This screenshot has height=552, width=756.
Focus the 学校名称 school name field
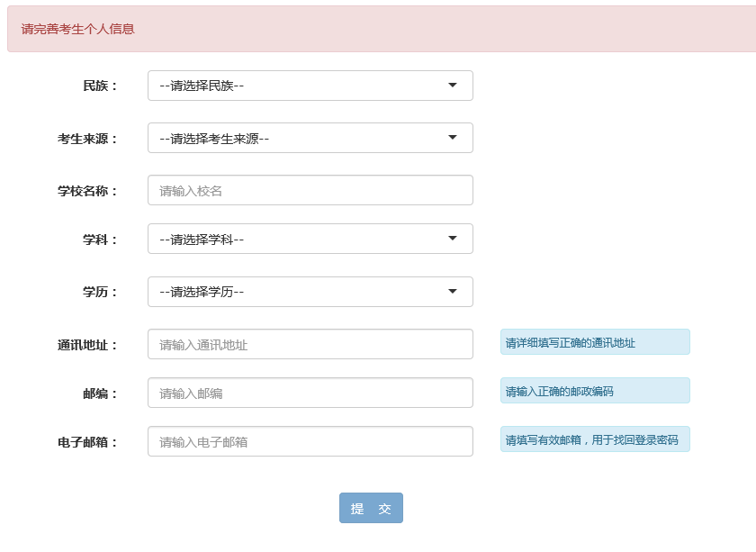(310, 190)
